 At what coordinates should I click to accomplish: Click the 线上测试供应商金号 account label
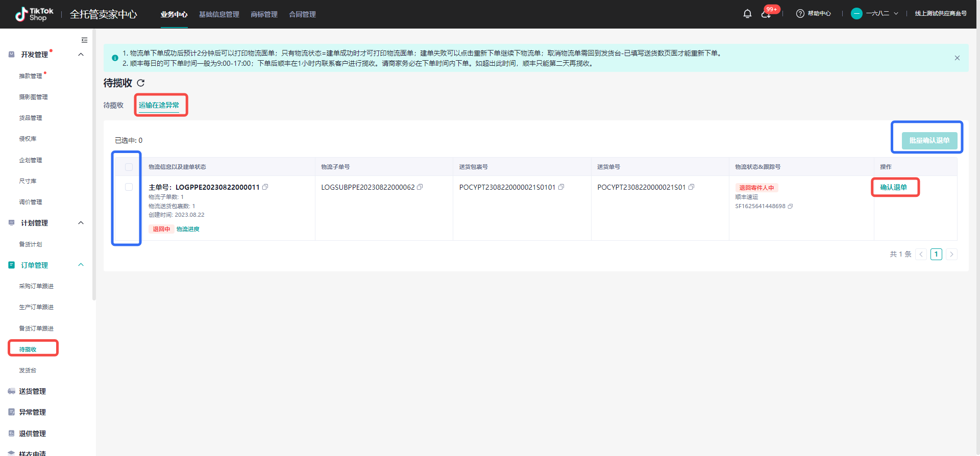tap(941, 14)
